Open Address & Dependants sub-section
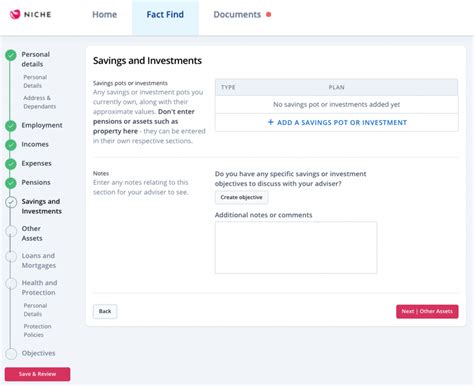Image resolution: width=474 pixels, height=386 pixels. 39,102
